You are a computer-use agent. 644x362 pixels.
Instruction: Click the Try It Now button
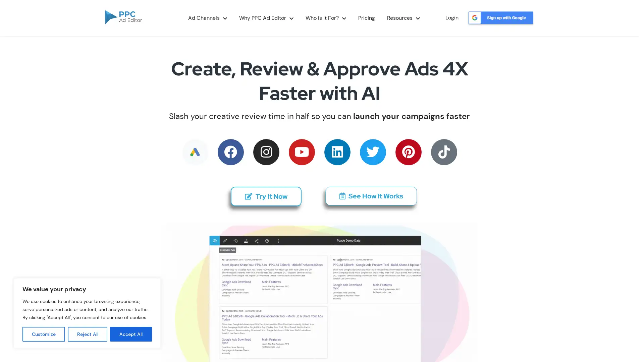[266, 196]
